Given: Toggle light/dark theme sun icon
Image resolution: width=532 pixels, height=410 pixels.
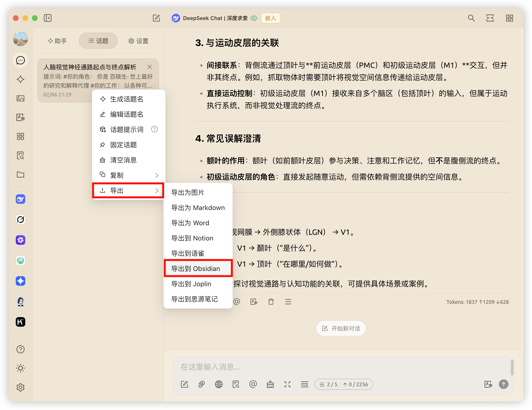Looking at the screenshot, I should [x=20, y=368].
